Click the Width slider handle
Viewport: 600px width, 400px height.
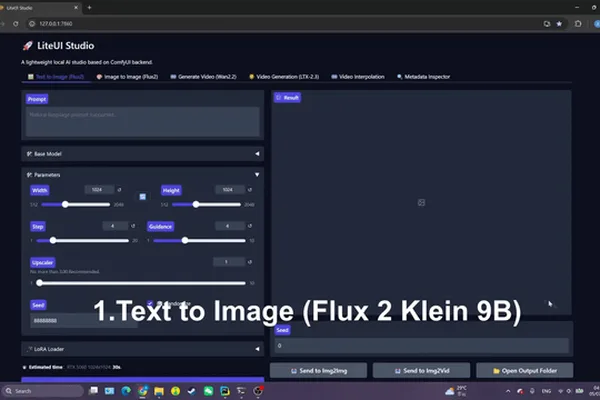(65, 204)
